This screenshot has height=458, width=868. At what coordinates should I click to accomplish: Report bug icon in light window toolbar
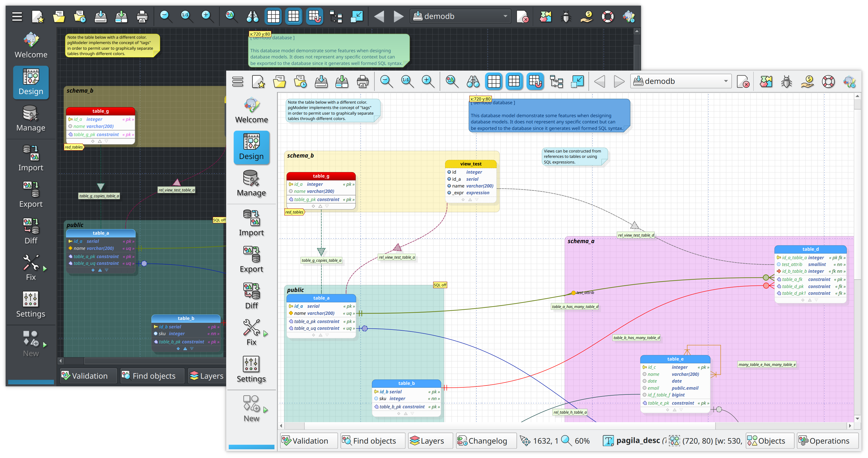click(x=787, y=82)
